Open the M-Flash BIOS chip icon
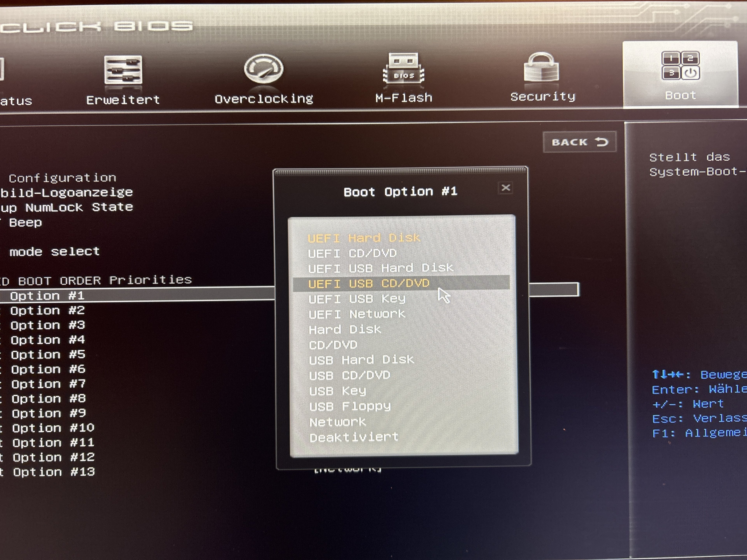The height and width of the screenshot is (560, 747). coord(404,68)
